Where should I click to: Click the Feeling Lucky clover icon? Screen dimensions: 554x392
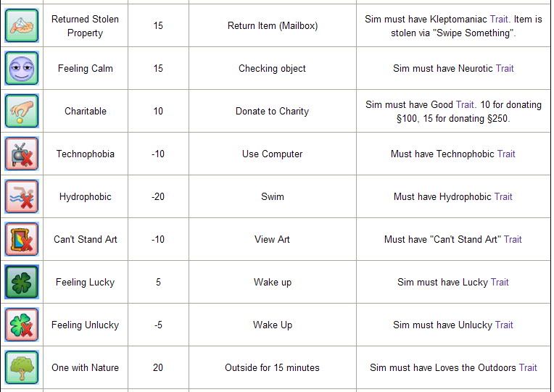click(x=22, y=282)
